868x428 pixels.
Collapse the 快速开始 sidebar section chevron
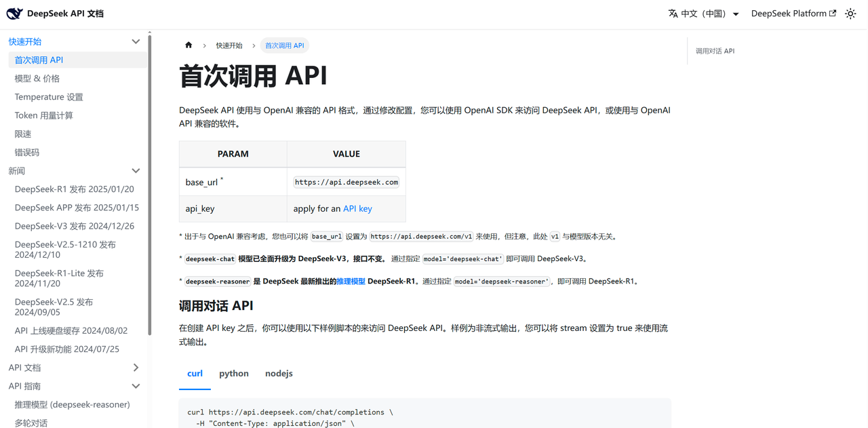[136, 41]
